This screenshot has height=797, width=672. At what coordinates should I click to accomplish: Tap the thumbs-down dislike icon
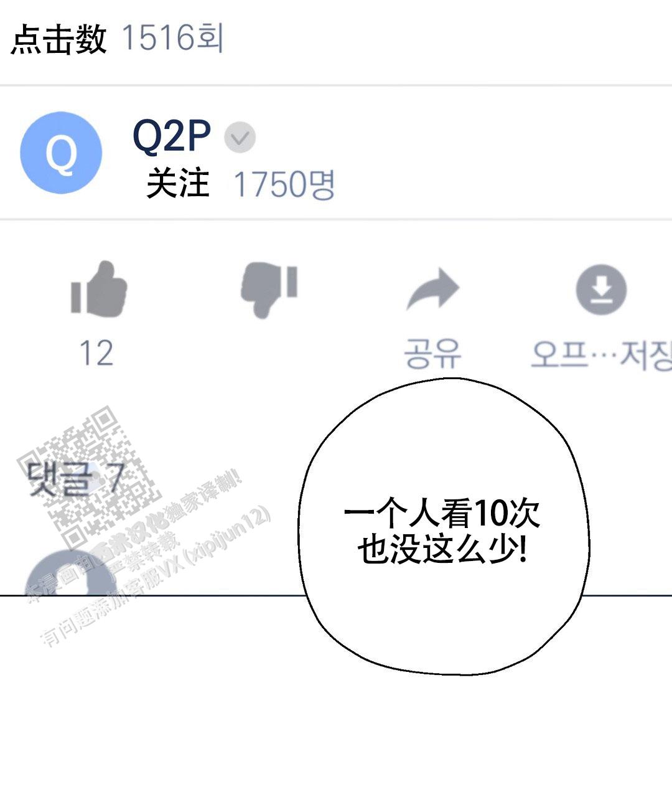point(269,290)
